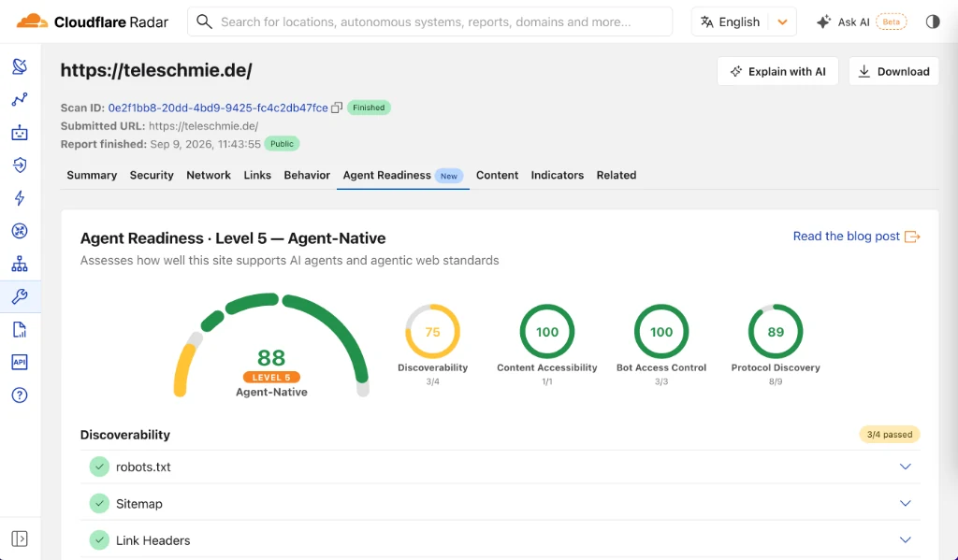This screenshot has height=560, width=958.
Task: Click the "Agent Readiness · Level 5" heading
Action: pos(233,238)
